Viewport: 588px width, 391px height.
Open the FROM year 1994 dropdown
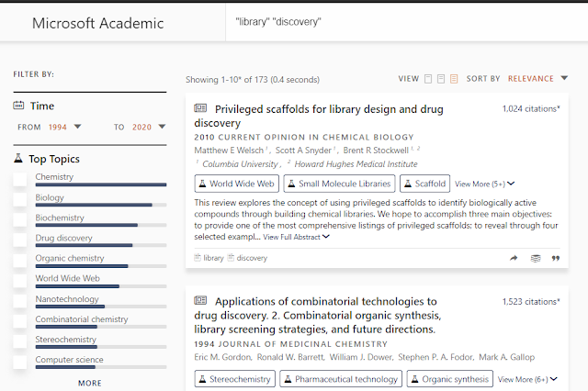[x=64, y=127]
